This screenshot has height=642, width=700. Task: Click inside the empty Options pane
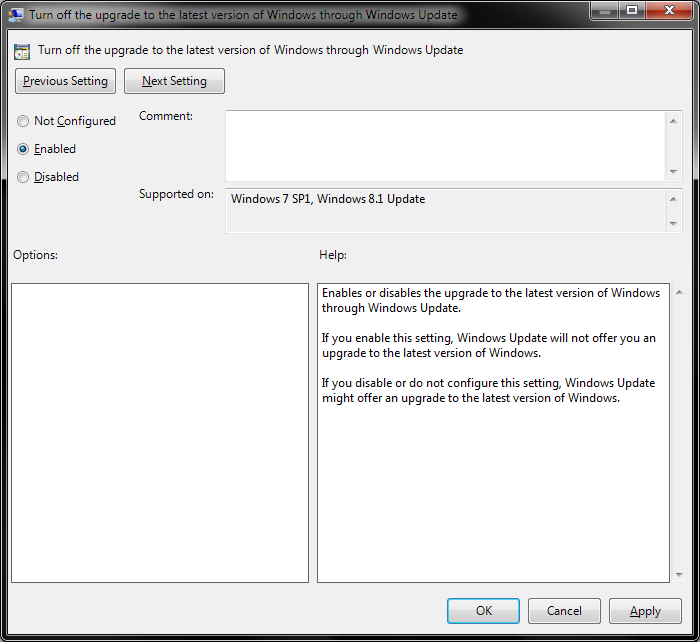(160, 433)
